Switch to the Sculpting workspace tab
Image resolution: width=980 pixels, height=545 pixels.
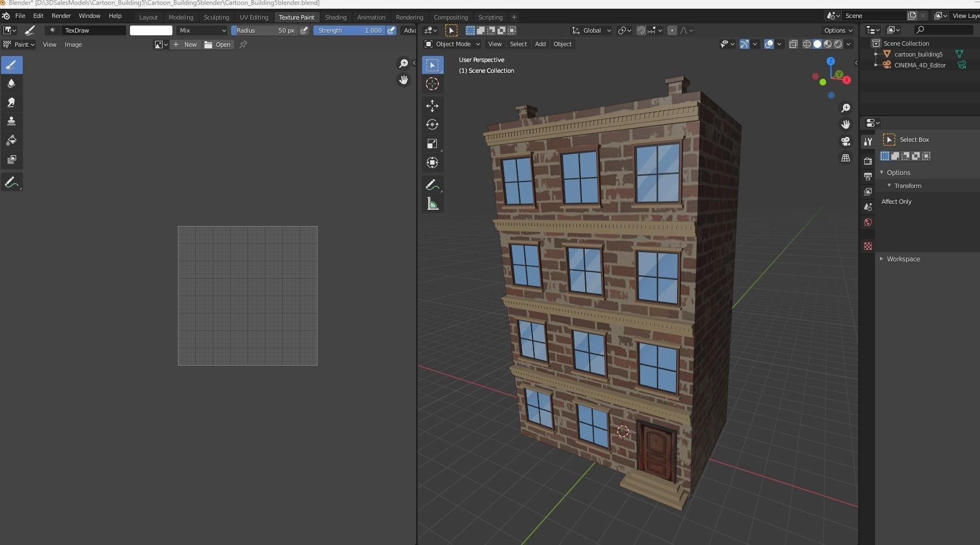click(216, 17)
